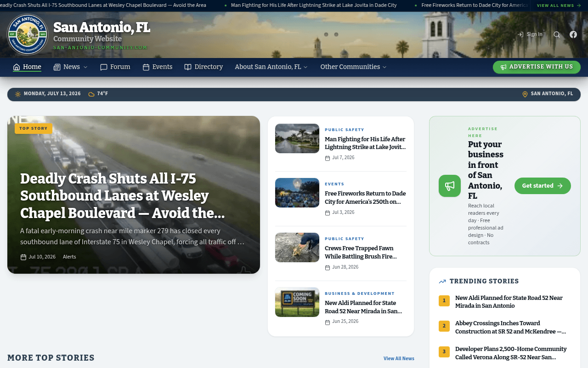Go to the Home menu item

point(27,67)
